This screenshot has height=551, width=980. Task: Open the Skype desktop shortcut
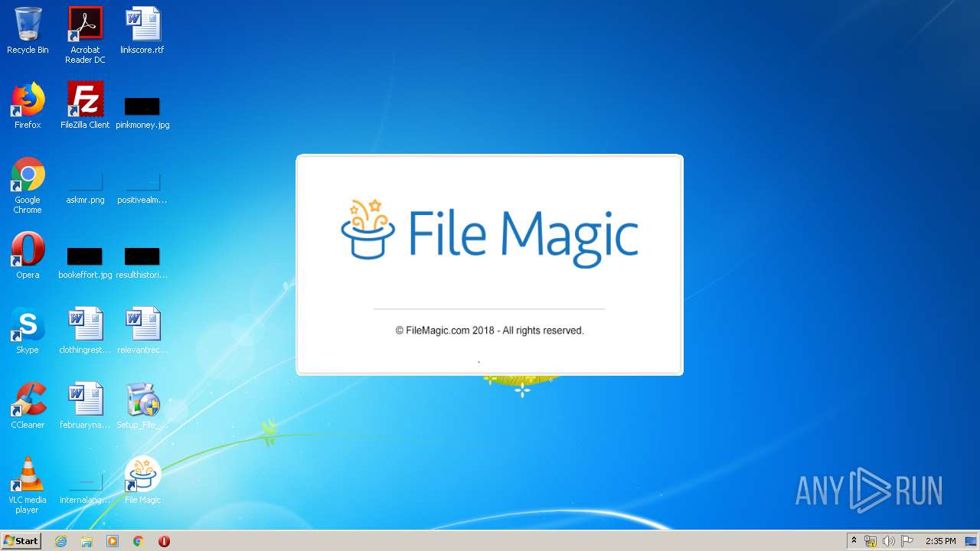click(x=28, y=330)
